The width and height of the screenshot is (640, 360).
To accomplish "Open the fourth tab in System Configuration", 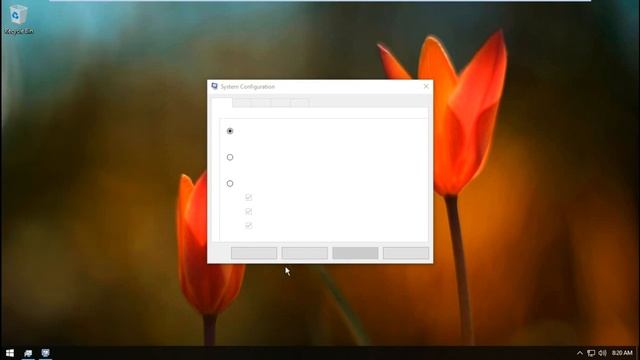I will click(281, 103).
